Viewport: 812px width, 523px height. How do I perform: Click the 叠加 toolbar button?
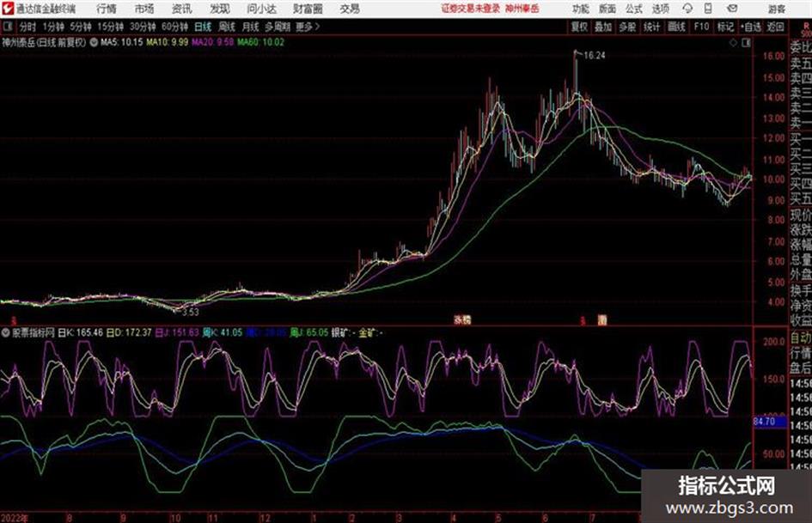[603, 27]
